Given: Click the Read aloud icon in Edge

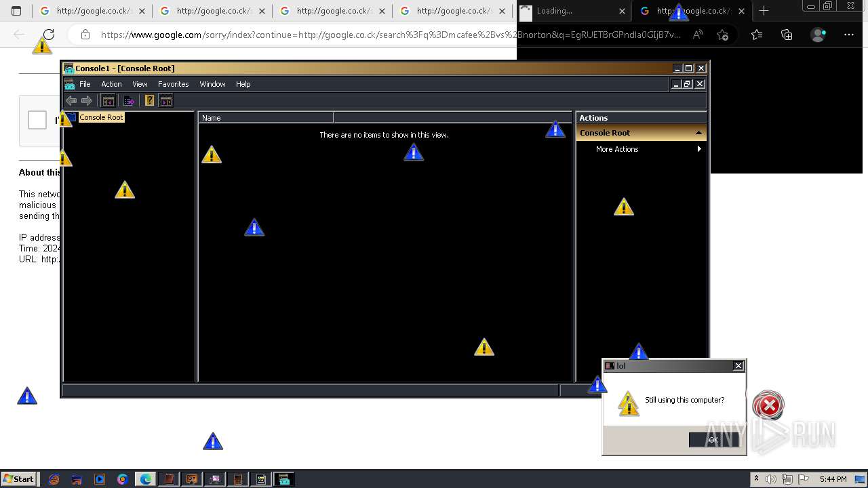Looking at the screenshot, I should 698,35.
